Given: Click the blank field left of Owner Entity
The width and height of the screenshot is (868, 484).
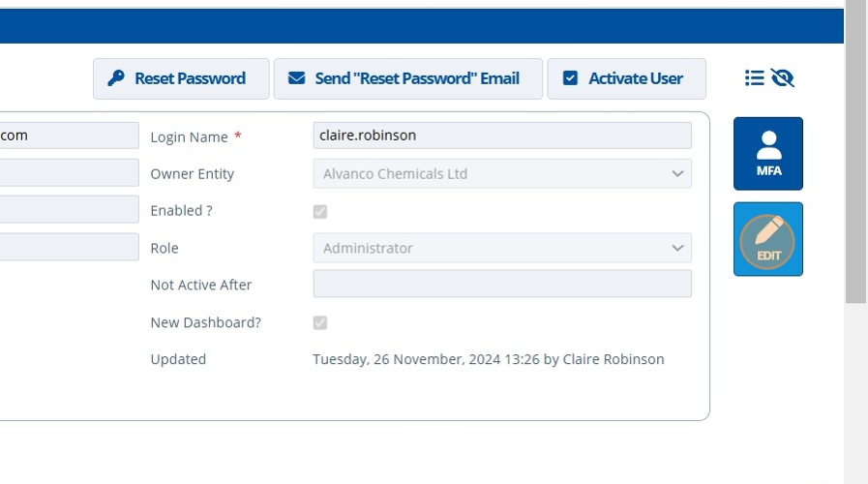Looking at the screenshot, I should coord(68,172).
